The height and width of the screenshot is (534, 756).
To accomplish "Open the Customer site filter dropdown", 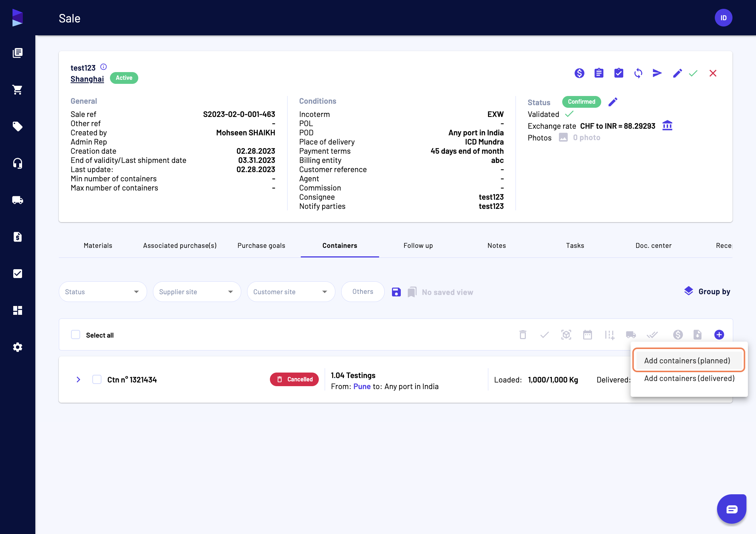I will 291,292.
